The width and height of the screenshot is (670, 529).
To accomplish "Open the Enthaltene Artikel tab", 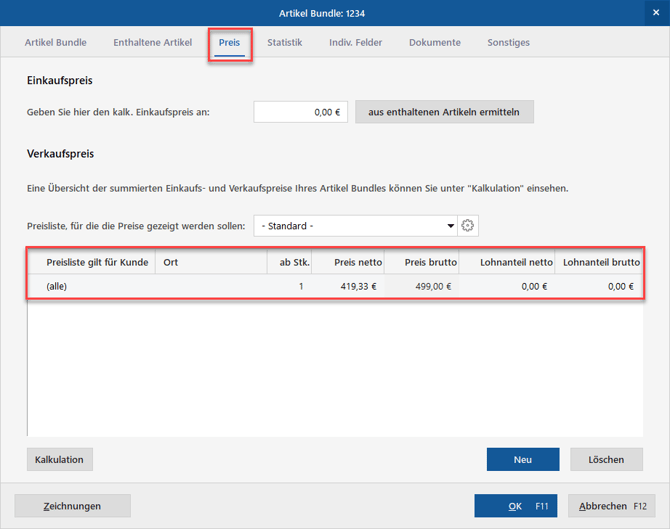I will [x=153, y=42].
